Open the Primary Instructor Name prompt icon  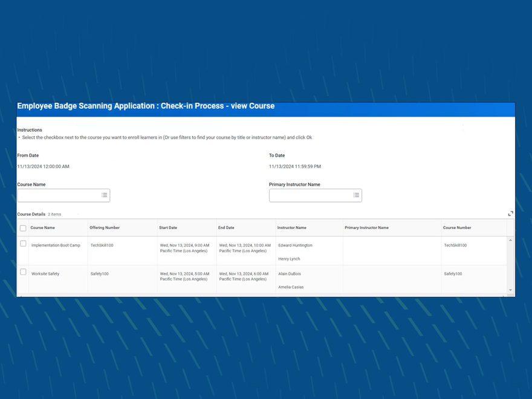pyautogui.click(x=356, y=195)
